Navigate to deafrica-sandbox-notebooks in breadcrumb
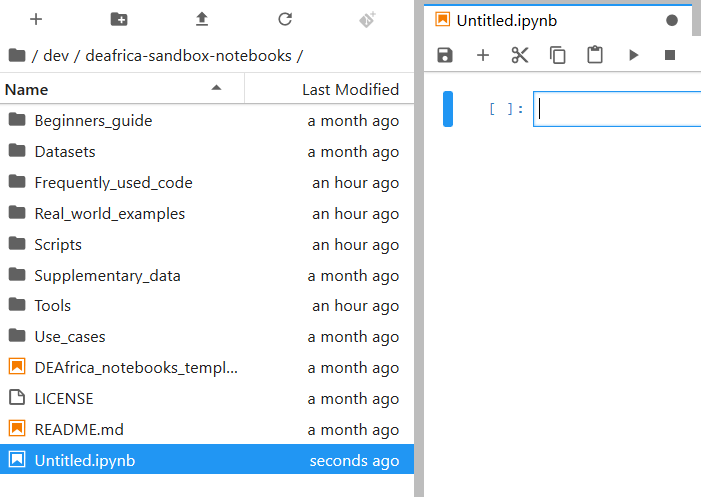The width and height of the screenshot is (701, 497). (x=188, y=56)
